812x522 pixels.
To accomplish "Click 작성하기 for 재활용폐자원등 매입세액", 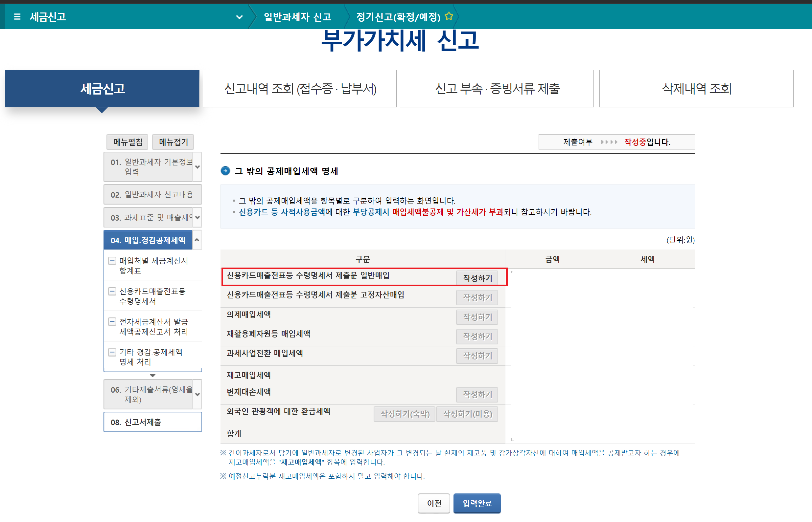I will point(477,336).
